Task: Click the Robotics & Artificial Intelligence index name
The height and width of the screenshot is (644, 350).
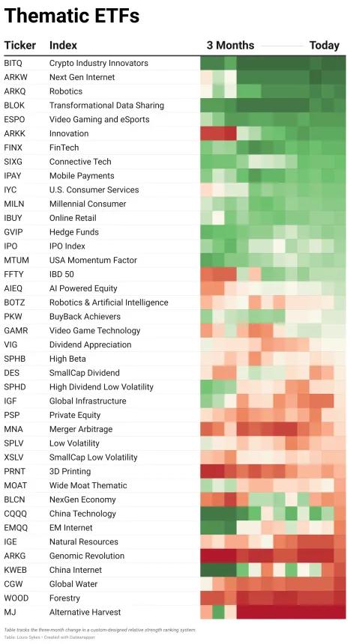Action: [x=109, y=303]
